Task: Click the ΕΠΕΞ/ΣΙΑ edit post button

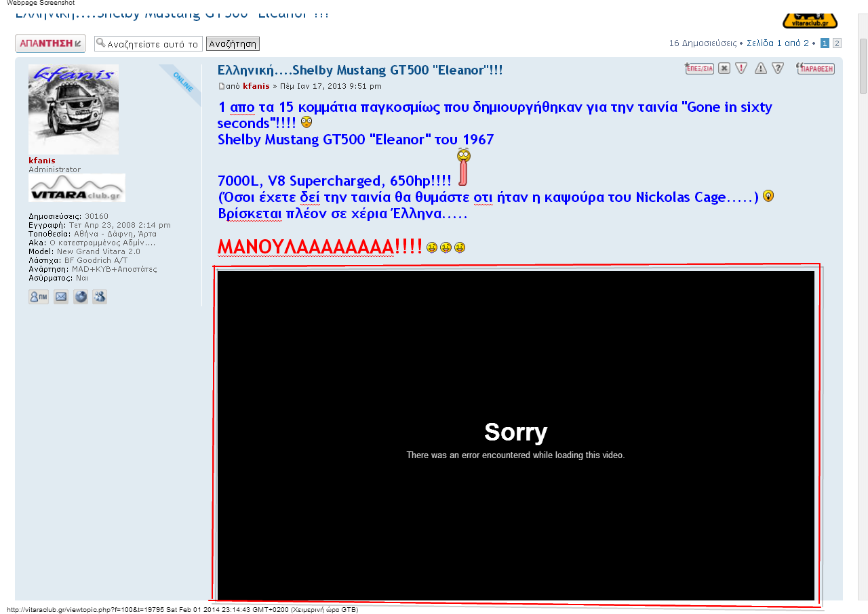Action: [699, 68]
